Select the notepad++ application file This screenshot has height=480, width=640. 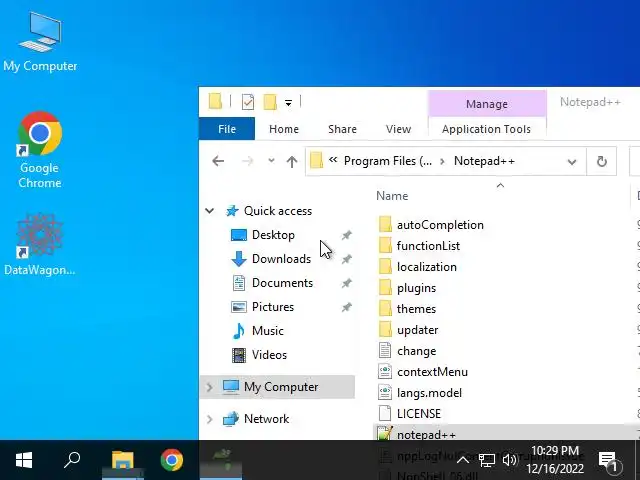click(426, 434)
